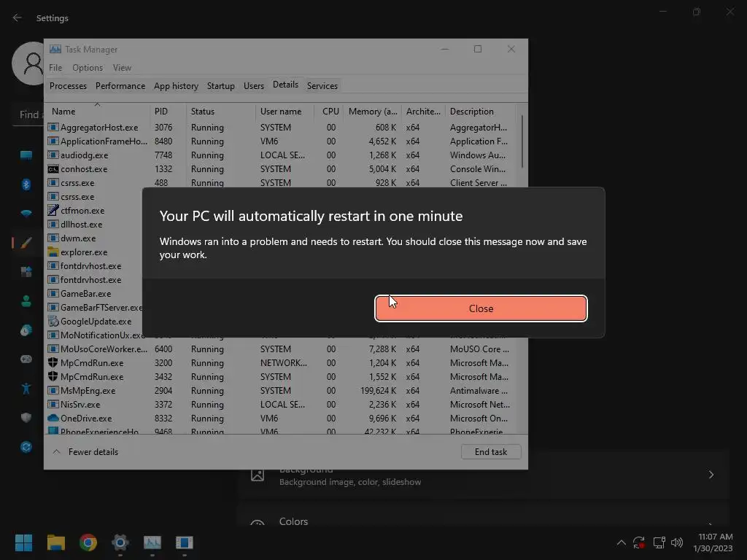Select the OneDrive.exe cloud icon

53,418
